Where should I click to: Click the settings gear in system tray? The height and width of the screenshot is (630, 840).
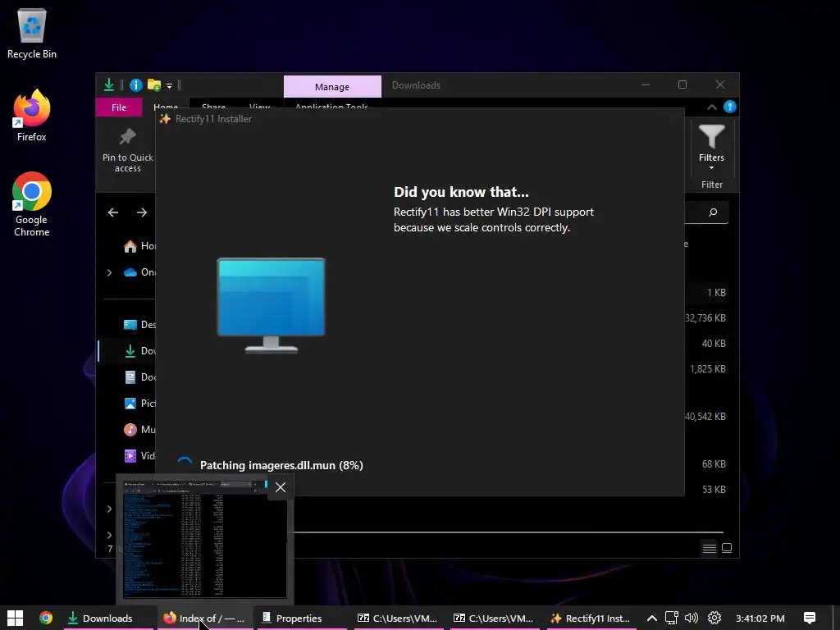714,619
